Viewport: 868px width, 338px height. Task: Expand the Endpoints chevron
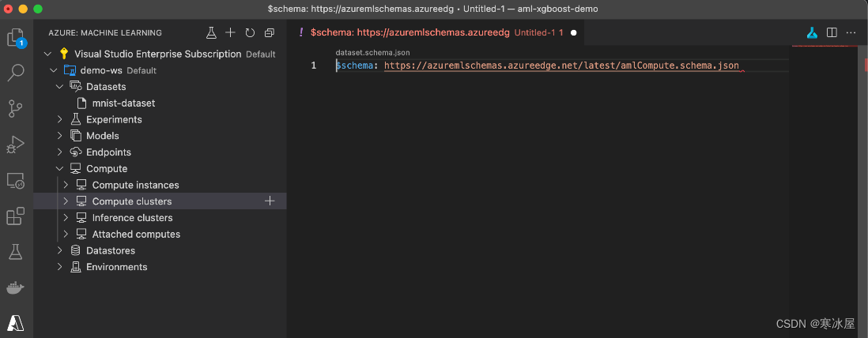coord(60,152)
